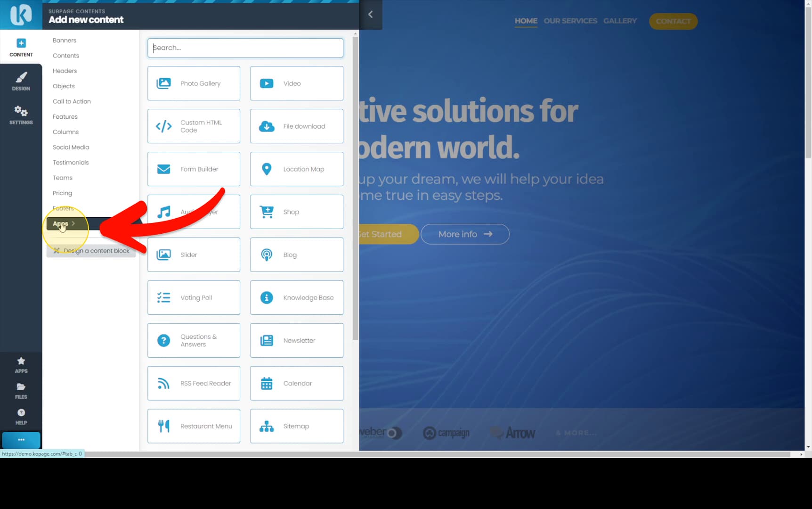
Task: Add a Blog app
Action: coord(297,255)
